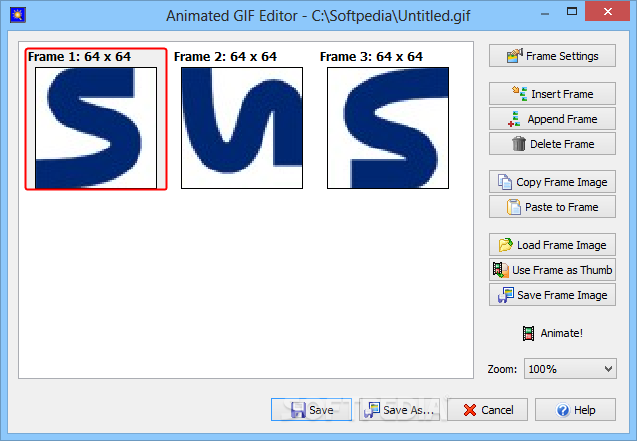Click the Append Frame plus icon

[x=514, y=119]
